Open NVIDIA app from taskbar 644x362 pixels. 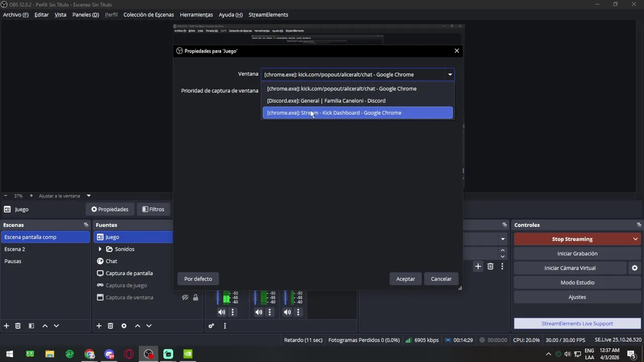(188, 354)
